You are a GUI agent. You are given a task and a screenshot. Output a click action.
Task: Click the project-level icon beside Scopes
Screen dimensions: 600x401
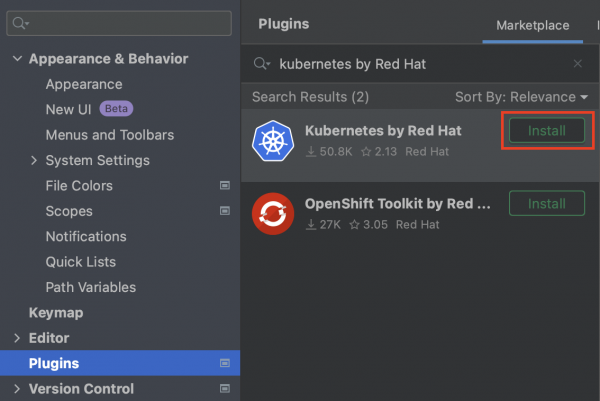pyautogui.click(x=225, y=211)
